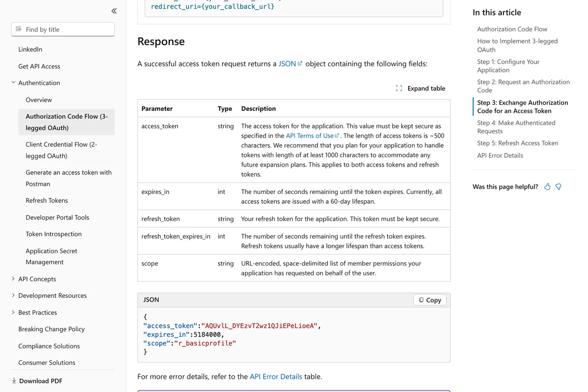Open Refresh Tokens sidebar page
Screen dimensions: 588x392
coord(47,200)
